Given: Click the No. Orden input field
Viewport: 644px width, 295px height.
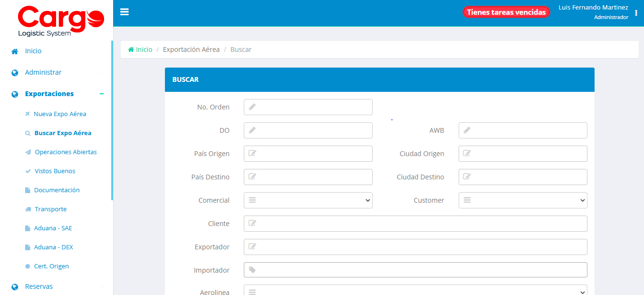Looking at the screenshot, I should (x=308, y=107).
